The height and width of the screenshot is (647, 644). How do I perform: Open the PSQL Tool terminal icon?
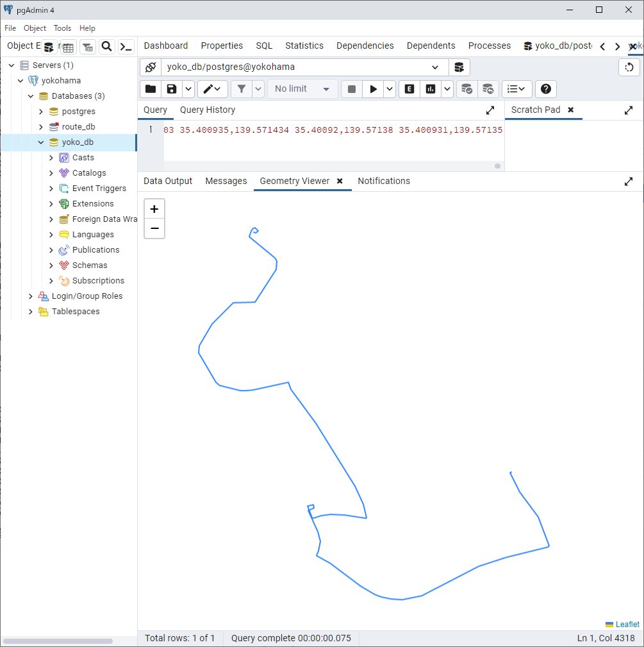coord(126,47)
